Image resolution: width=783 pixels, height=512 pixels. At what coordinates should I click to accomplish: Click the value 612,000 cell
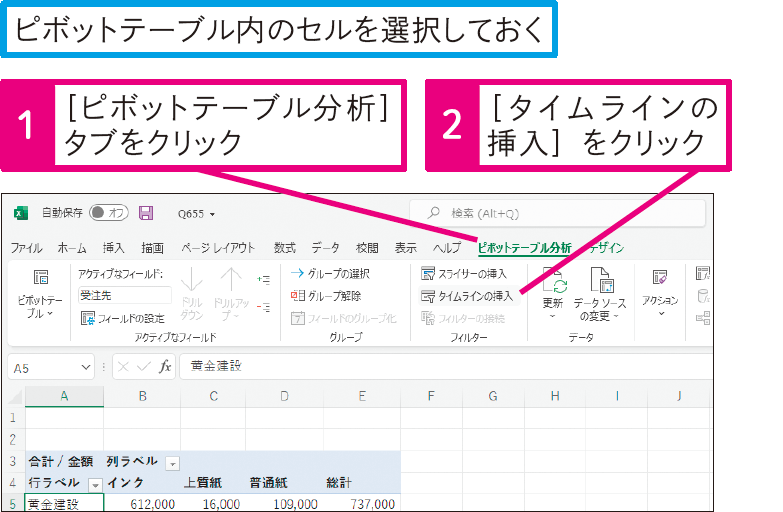point(142,503)
